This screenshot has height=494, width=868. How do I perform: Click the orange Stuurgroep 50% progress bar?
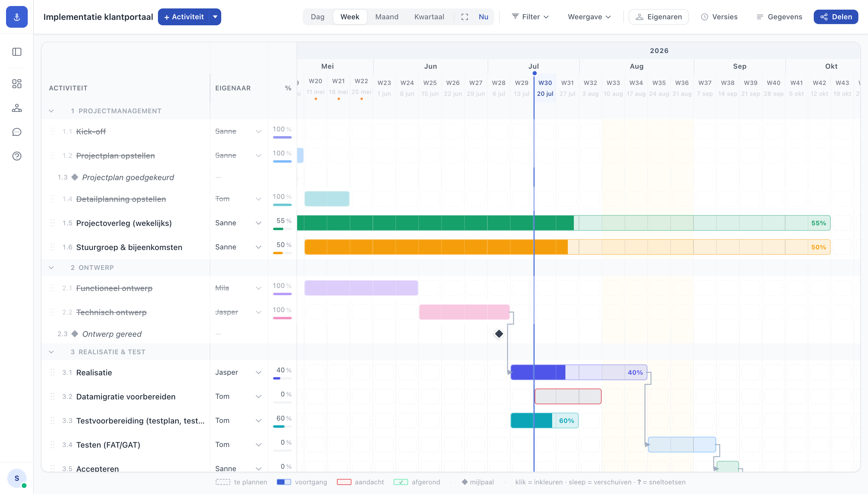pos(567,247)
